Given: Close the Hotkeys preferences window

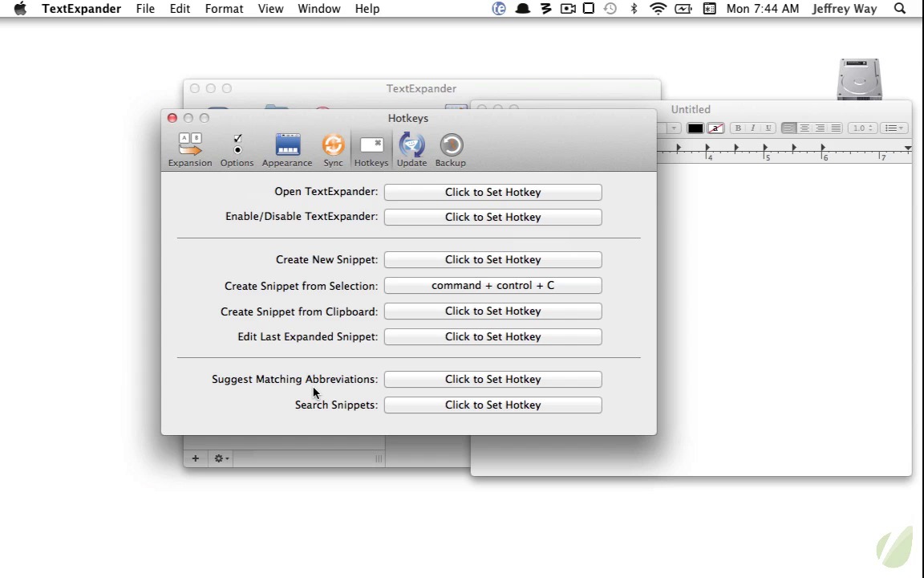Looking at the screenshot, I should click(x=172, y=118).
